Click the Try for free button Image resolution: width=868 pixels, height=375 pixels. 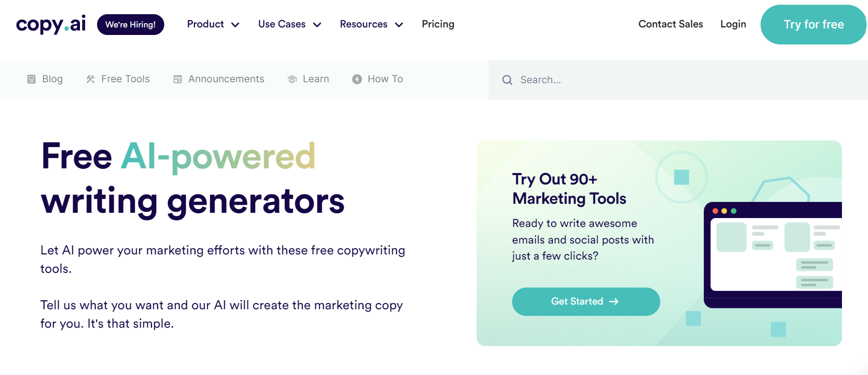[813, 25]
